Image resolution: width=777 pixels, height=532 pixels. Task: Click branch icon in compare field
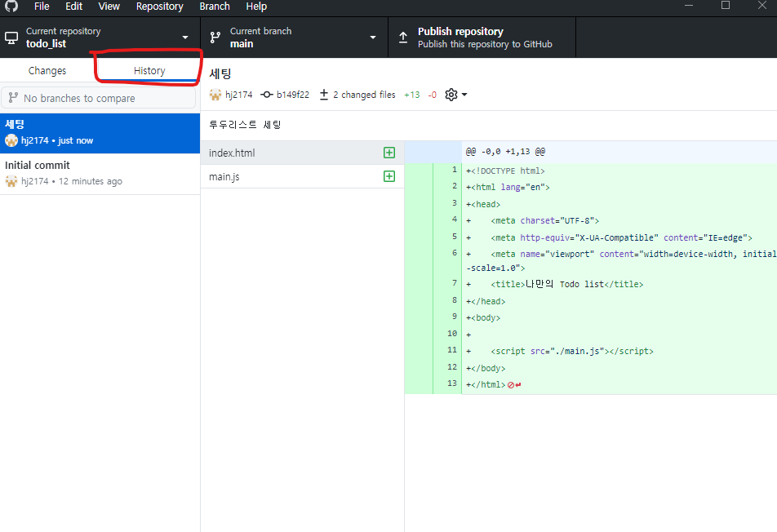tap(13, 98)
